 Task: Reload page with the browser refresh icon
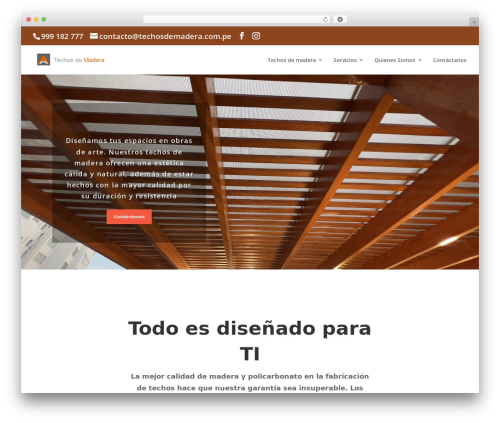pyautogui.click(x=325, y=19)
